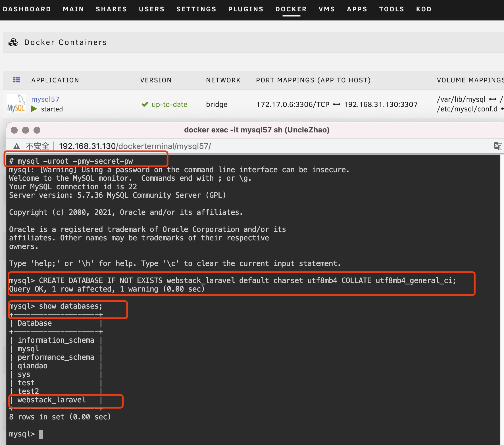Click the 'mysql -uroot' login command
Screen dimensions: 504x445
(x=75, y=161)
